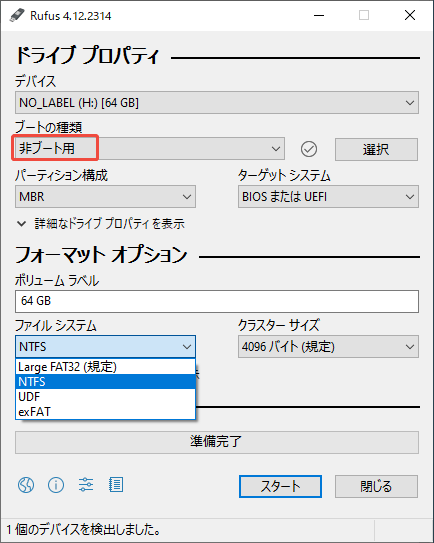This screenshot has height=543, width=434.
Task: Click the 準備完了 progress bar
Action: 217,442
